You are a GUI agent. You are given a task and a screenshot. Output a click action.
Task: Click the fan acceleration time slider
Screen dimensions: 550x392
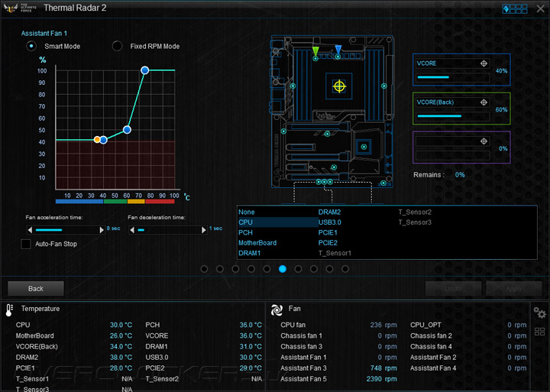(66, 230)
